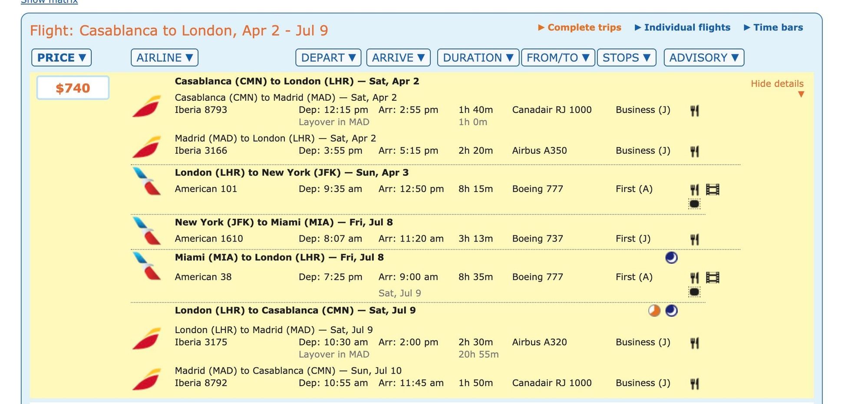
Task: Open the AIRLINE filter dropdown
Action: click(165, 58)
